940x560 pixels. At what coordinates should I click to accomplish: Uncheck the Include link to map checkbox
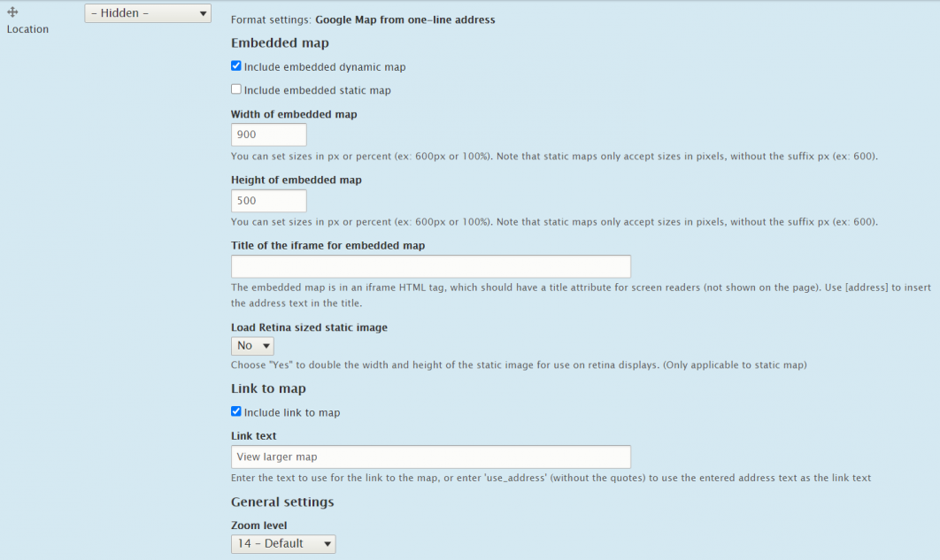click(x=235, y=410)
